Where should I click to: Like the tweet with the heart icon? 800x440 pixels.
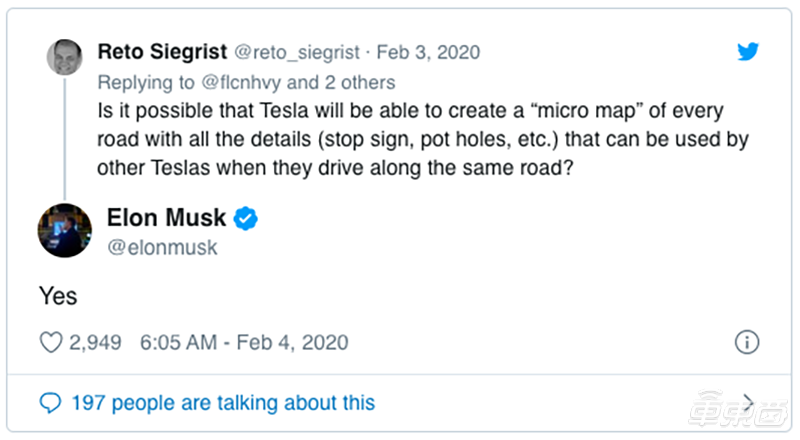click(51, 342)
